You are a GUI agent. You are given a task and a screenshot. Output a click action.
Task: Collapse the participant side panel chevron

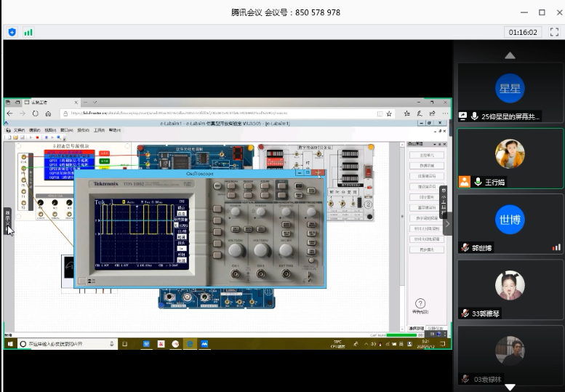tap(448, 224)
